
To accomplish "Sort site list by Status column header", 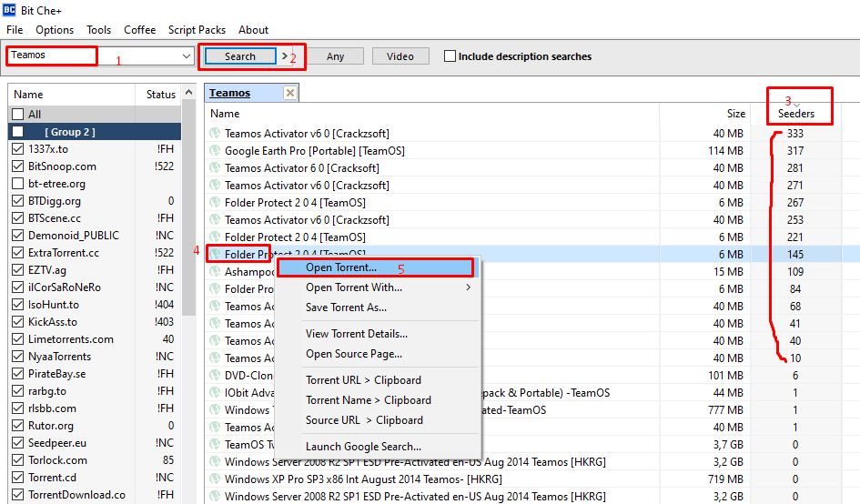I will tap(160, 95).
